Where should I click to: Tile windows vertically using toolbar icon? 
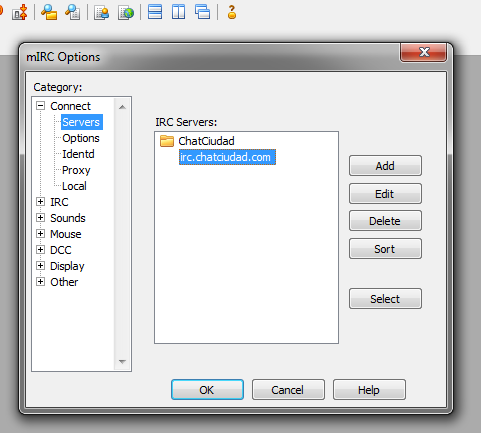click(x=179, y=13)
